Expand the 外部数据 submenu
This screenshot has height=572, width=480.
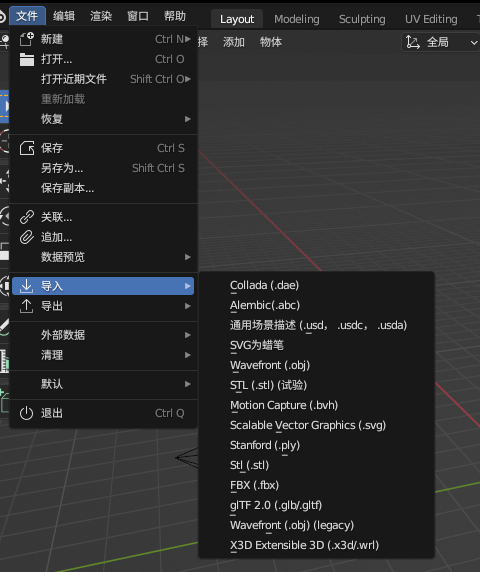103,335
